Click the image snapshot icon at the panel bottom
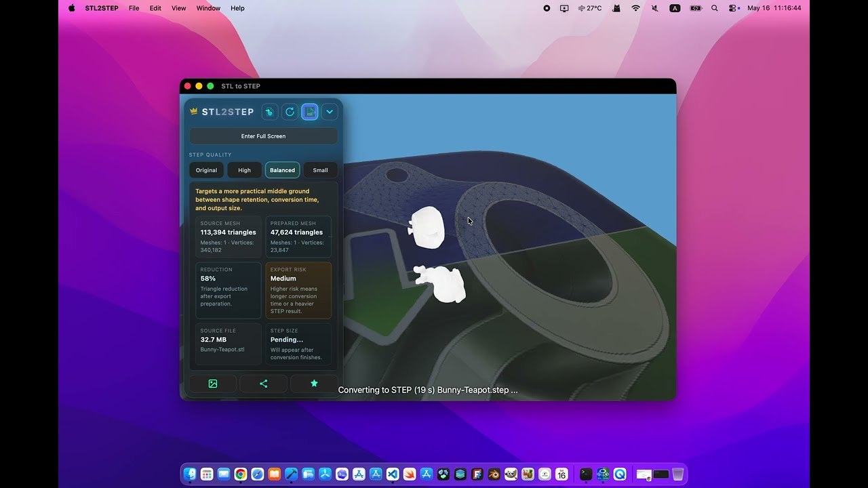 pos(213,384)
